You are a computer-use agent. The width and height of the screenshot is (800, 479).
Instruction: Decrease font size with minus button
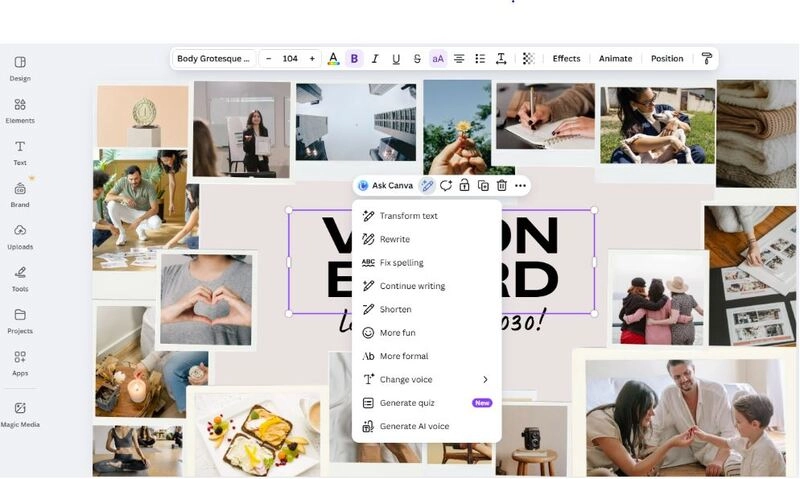269,59
